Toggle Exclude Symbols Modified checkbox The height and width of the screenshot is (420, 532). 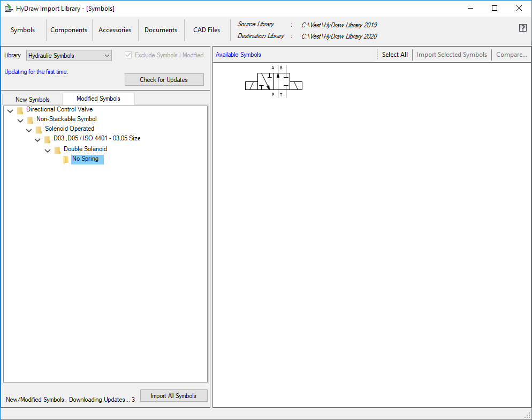128,55
